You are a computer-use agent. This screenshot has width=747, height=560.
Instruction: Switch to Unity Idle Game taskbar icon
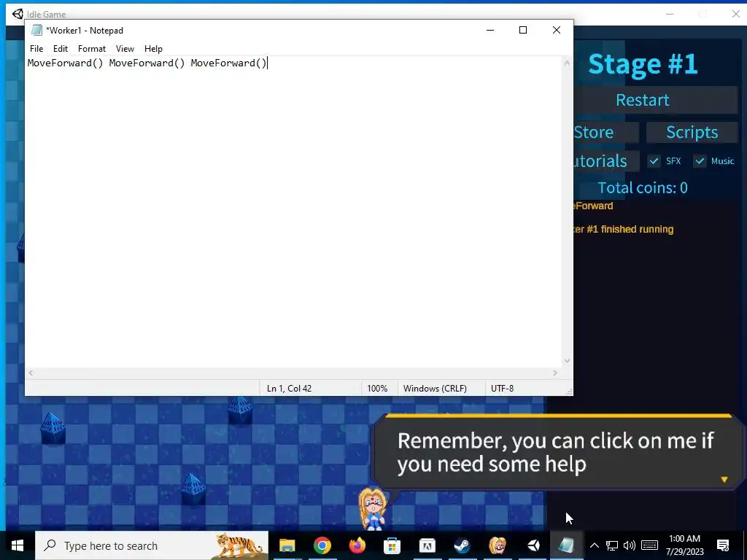[533, 545]
